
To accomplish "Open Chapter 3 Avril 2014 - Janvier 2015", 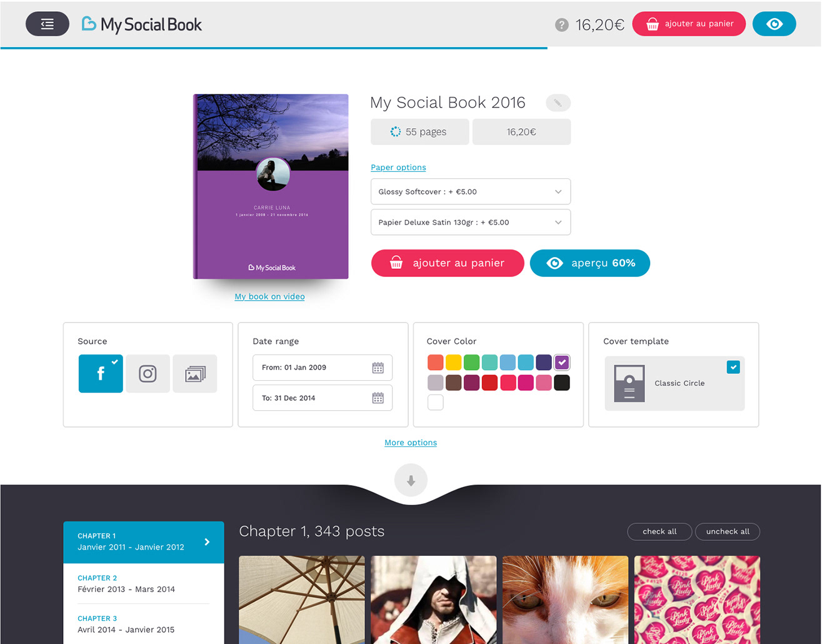I will click(x=144, y=624).
